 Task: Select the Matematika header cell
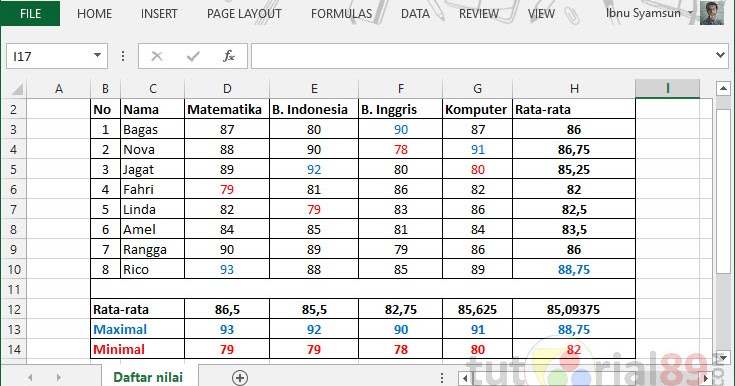pyautogui.click(x=227, y=109)
